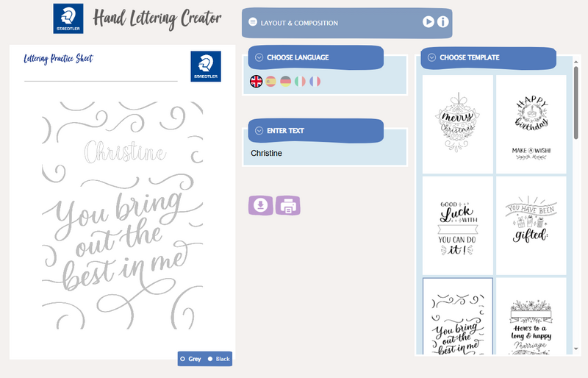
Task: Click the template list scrollbar down arrow
Action: 576,349
